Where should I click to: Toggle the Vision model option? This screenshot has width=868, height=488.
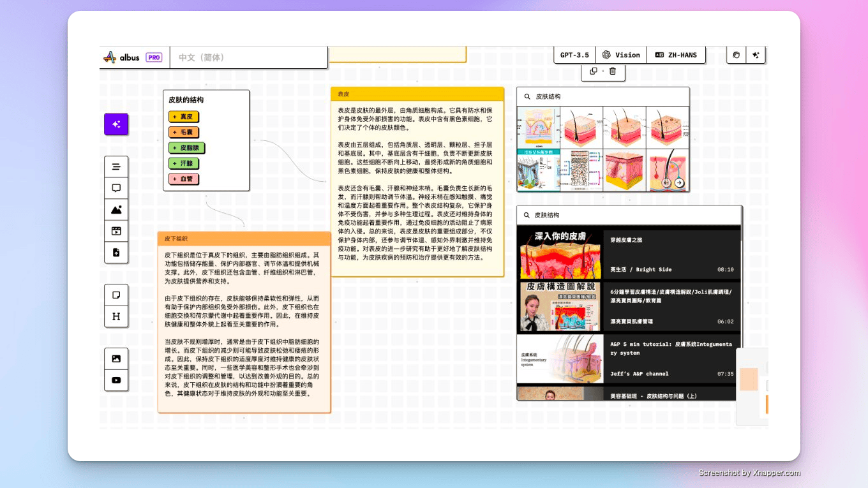620,55
